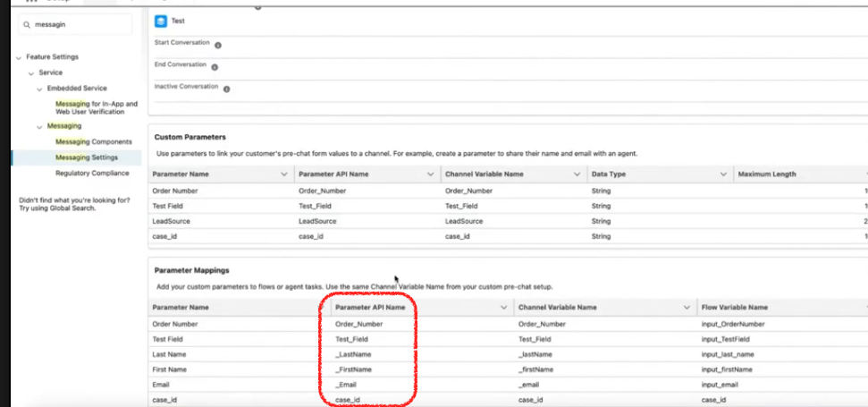Click Test_Field channel variable in Custom Parameters
The width and height of the screenshot is (868, 407).
[461, 206]
